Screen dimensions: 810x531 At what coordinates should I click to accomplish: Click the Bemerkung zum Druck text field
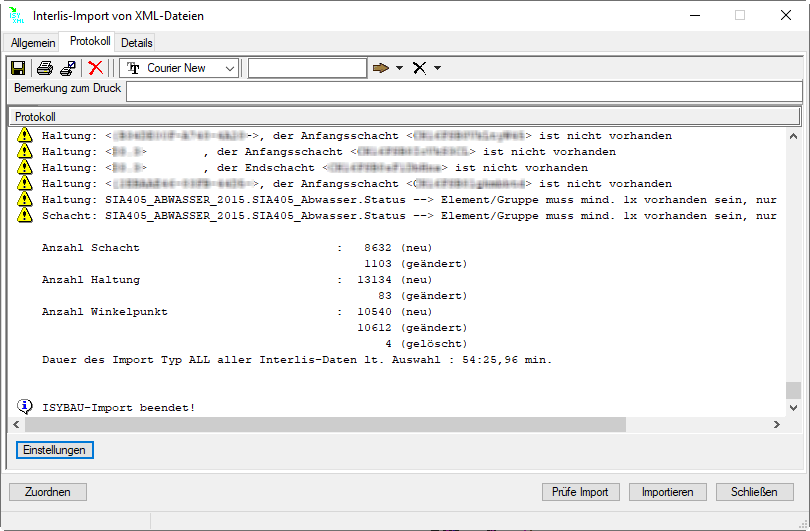click(463, 91)
